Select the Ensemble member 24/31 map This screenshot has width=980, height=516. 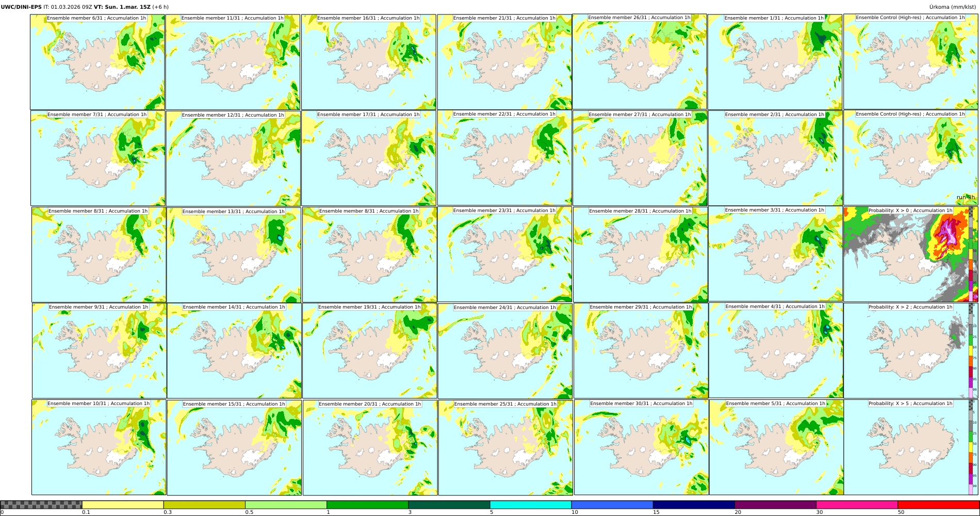click(x=505, y=351)
